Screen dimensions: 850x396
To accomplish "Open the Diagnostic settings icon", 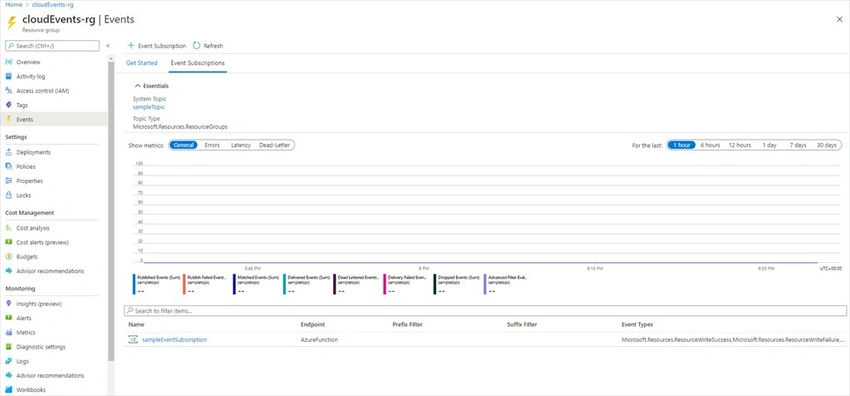I will [x=9, y=347].
